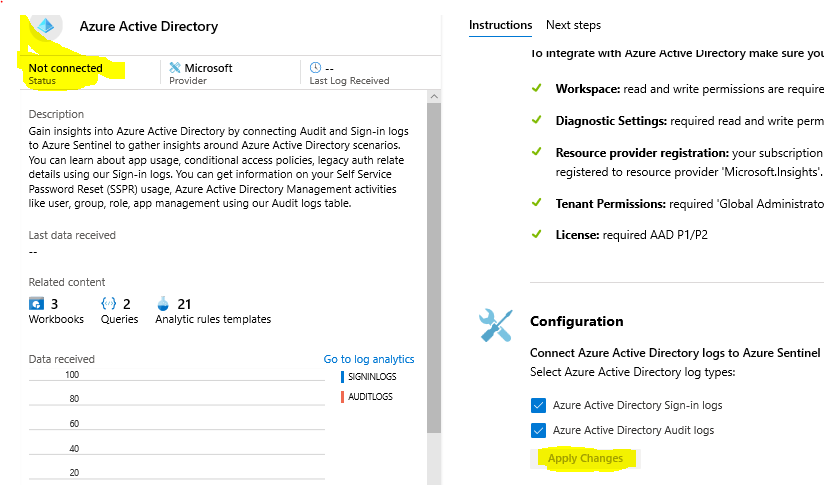Click the SIGNINLOGS blue legend swatch
824x485 pixels.
tap(343, 377)
